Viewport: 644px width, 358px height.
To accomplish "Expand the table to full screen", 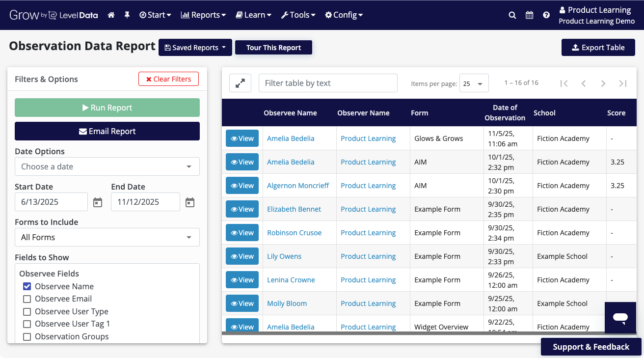I will (x=240, y=83).
